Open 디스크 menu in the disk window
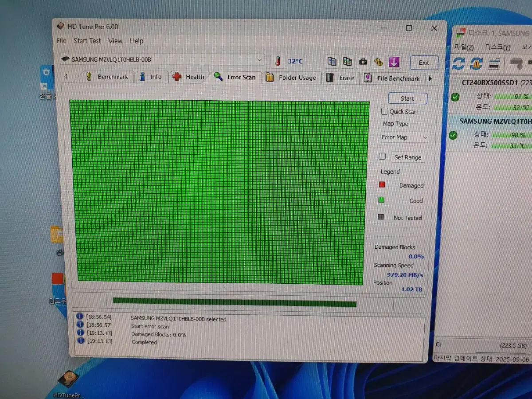The height and width of the screenshot is (399, 532). coord(497,47)
